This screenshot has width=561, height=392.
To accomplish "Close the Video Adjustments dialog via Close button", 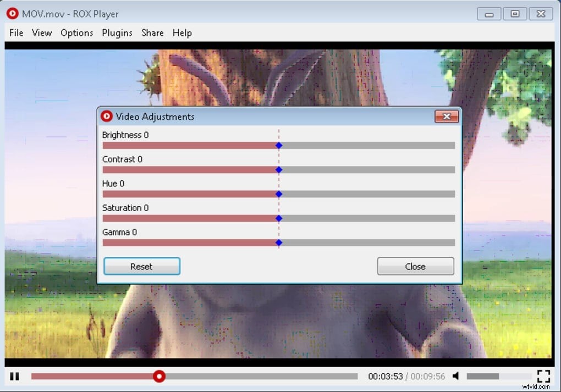I will coord(415,266).
